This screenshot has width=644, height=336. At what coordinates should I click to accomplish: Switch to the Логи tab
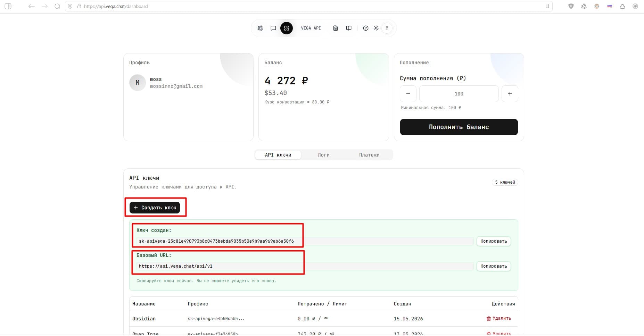pos(324,155)
